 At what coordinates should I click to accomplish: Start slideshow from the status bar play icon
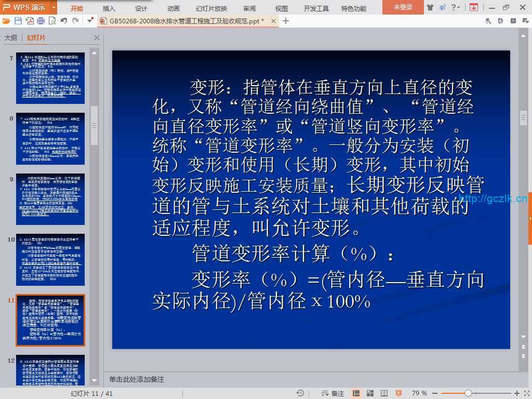(398, 393)
